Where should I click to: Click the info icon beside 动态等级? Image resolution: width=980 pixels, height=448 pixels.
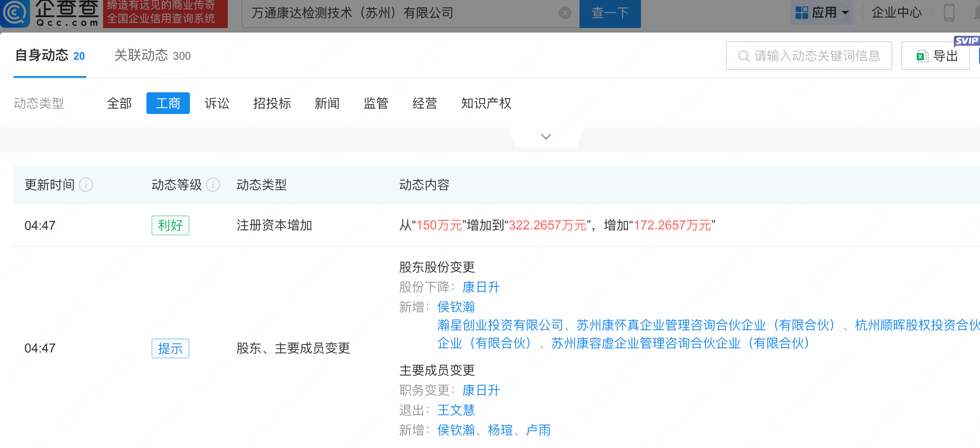[213, 185]
